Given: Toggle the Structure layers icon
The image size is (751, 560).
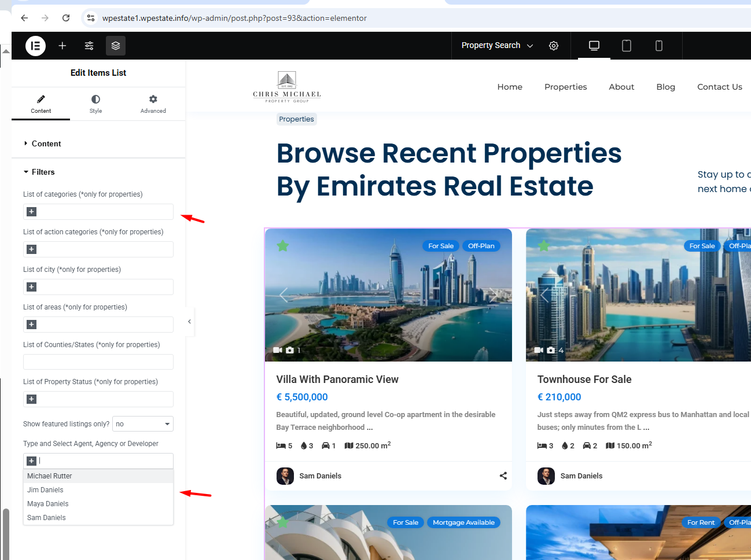Looking at the screenshot, I should pos(116,46).
